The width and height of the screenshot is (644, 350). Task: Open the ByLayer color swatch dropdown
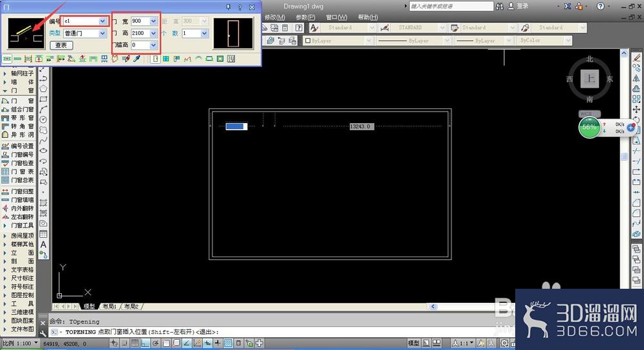(x=337, y=41)
